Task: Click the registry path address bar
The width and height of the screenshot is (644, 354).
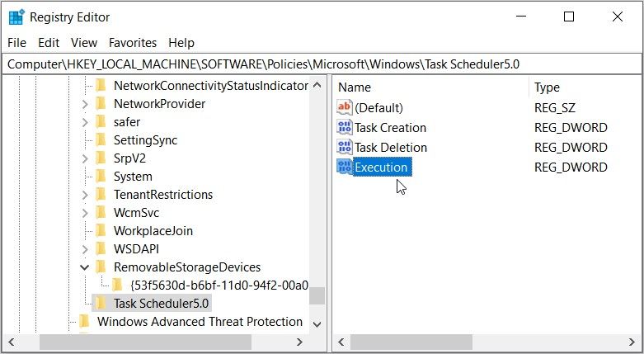Action: (x=322, y=64)
